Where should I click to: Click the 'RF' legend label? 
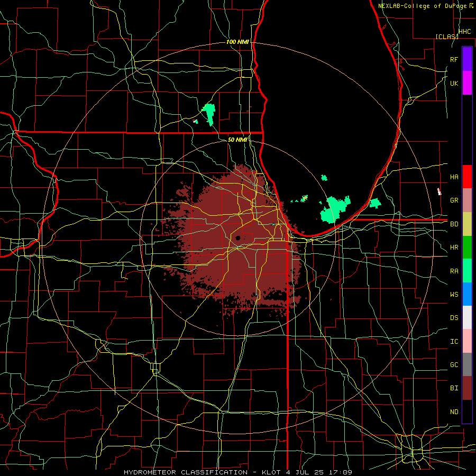[x=454, y=60]
